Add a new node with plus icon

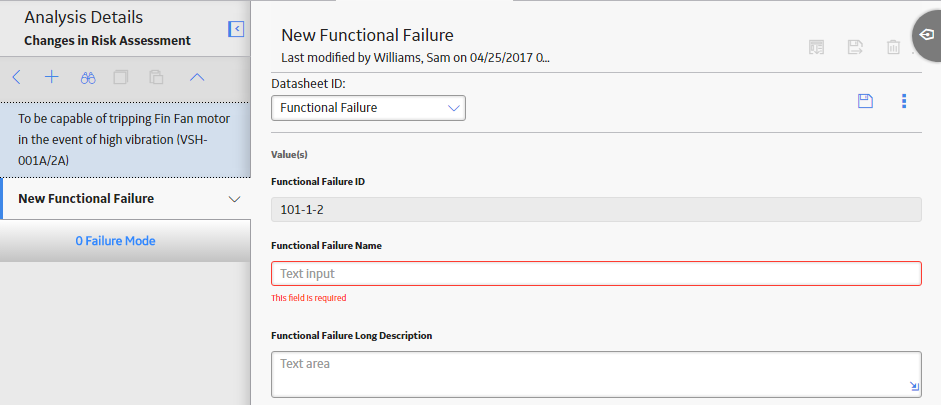(52, 77)
